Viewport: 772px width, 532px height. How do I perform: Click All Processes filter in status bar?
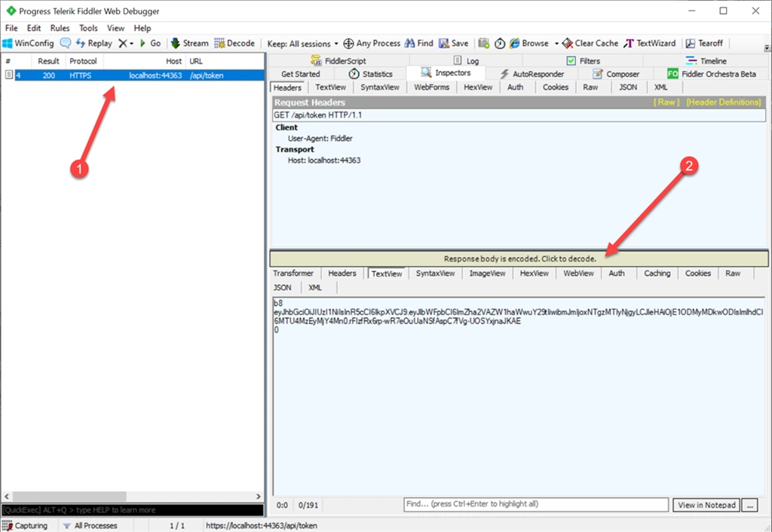90,526
